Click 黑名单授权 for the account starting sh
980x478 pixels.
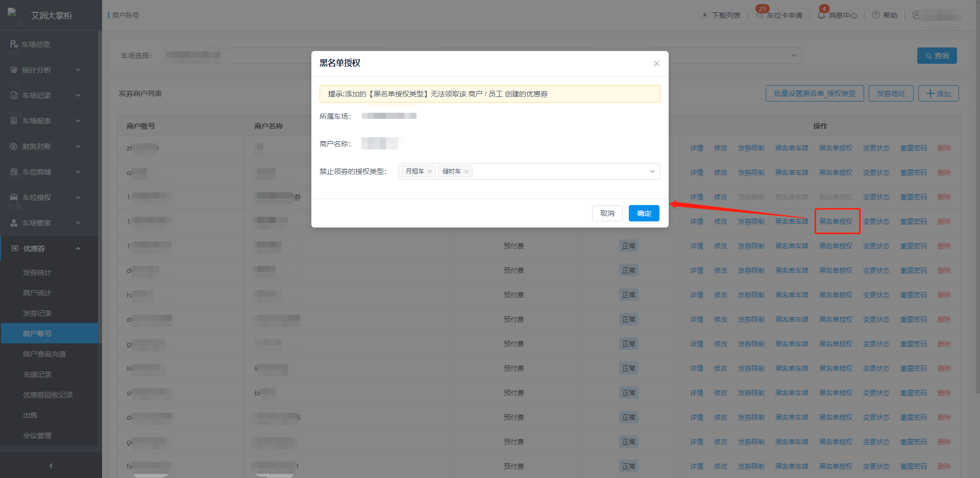(836, 393)
